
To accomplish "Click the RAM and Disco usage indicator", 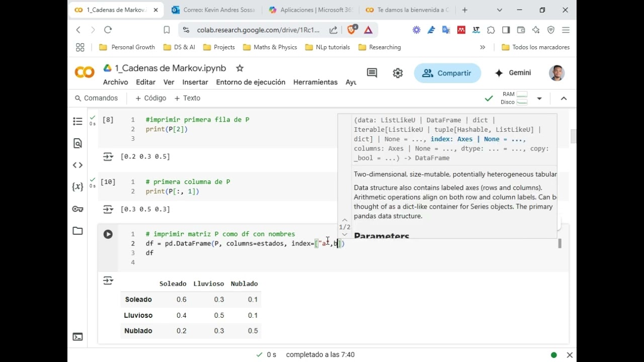I will (514, 98).
